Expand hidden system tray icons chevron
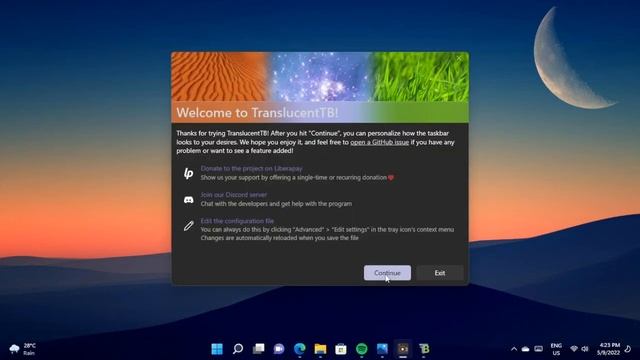The height and width of the screenshot is (360, 640). coord(514,349)
